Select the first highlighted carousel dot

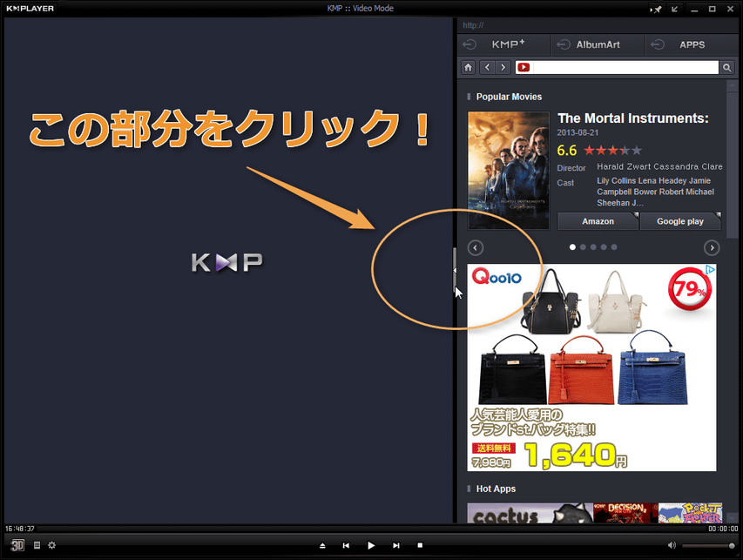[572, 246]
